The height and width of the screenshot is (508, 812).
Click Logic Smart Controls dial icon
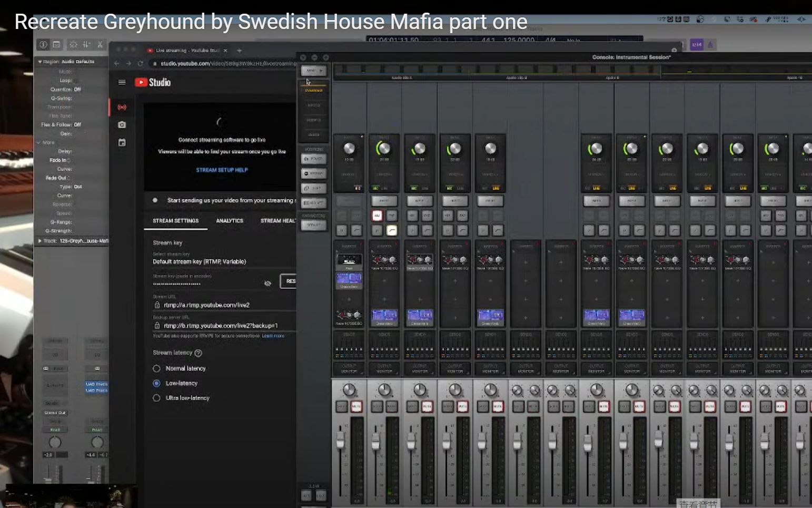(x=73, y=45)
